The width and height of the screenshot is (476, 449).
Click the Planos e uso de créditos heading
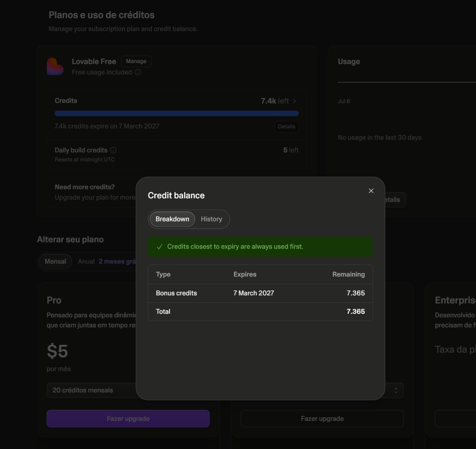(101, 15)
